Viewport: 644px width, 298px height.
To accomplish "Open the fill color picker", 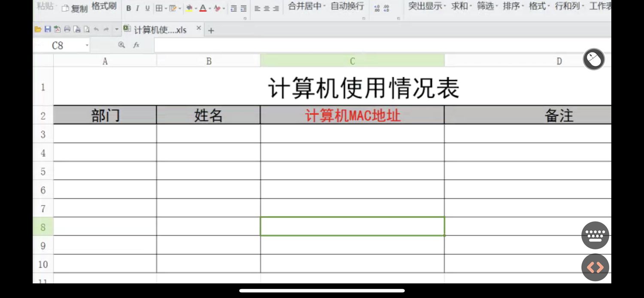I will (x=190, y=9).
